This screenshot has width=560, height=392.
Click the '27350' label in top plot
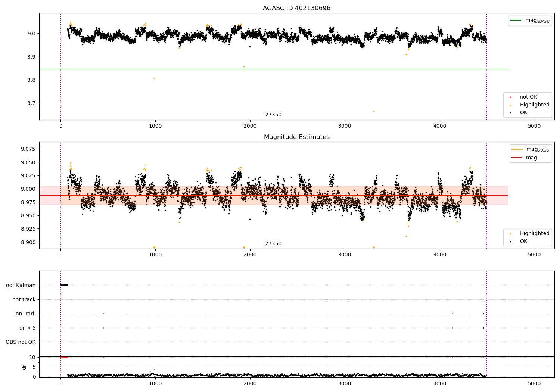pos(273,115)
